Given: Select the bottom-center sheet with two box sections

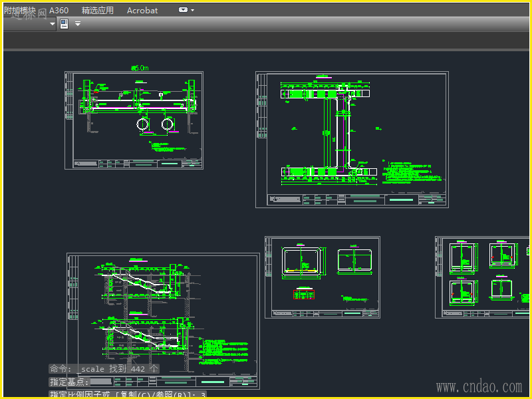Looking at the screenshot, I should pos(322,277).
